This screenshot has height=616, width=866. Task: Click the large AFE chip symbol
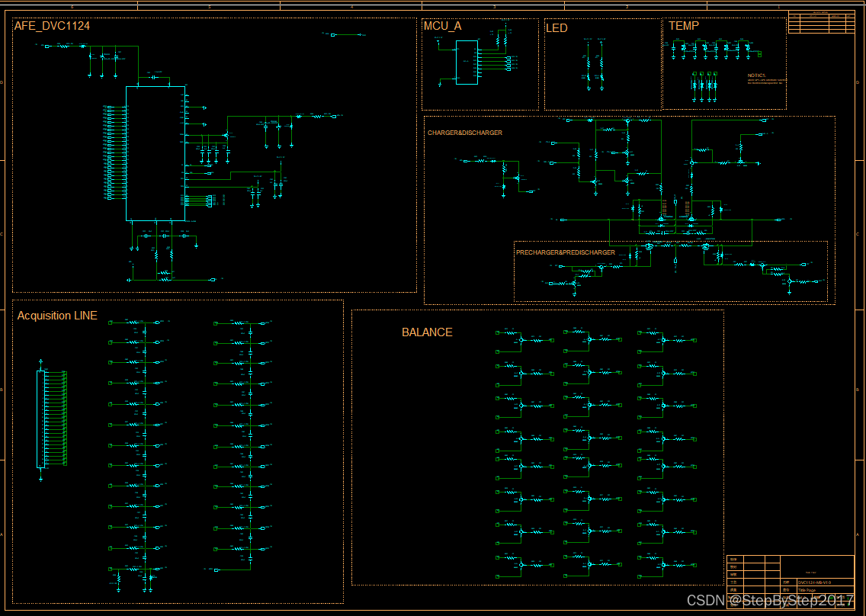point(155,153)
